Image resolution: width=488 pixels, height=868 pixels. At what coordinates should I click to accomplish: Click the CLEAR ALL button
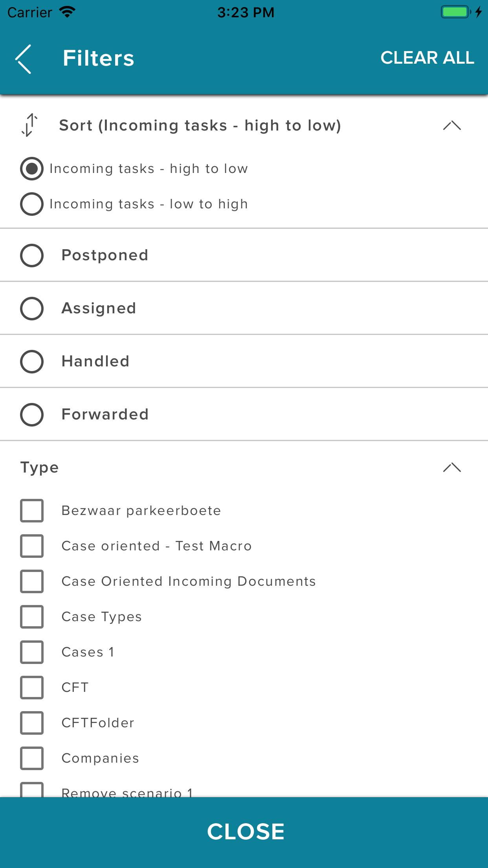pos(427,58)
